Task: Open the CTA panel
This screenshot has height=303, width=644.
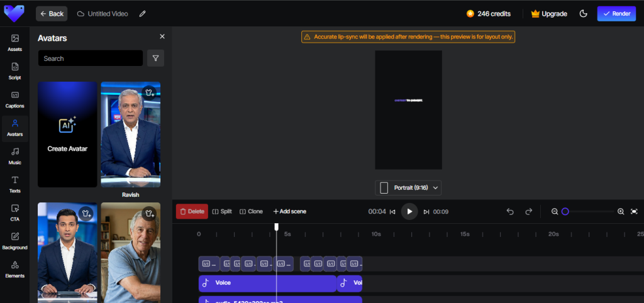Action: point(15,212)
